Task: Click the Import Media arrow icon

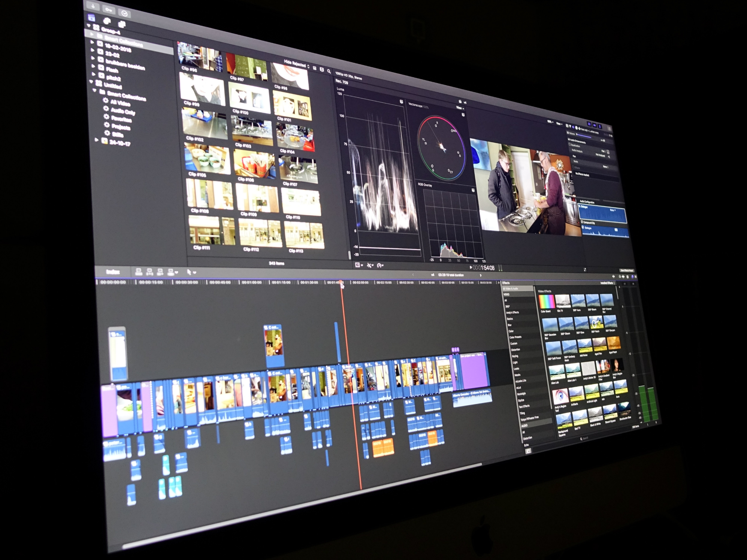Action: [93, 6]
